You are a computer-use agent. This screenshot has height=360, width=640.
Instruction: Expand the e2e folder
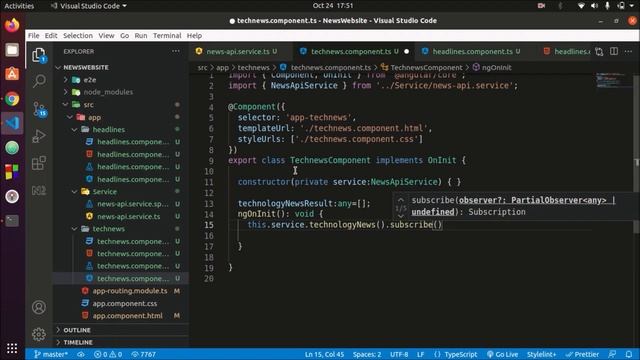click(90, 80)
